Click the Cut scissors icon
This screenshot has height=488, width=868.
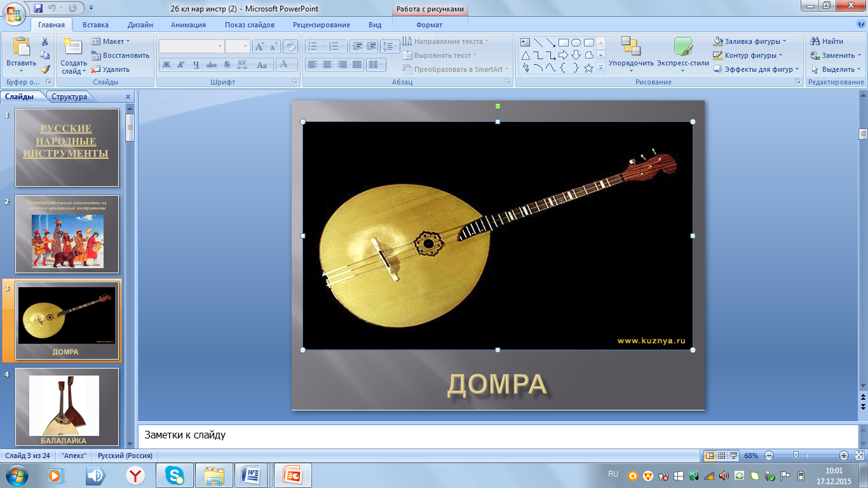point(45,41)
